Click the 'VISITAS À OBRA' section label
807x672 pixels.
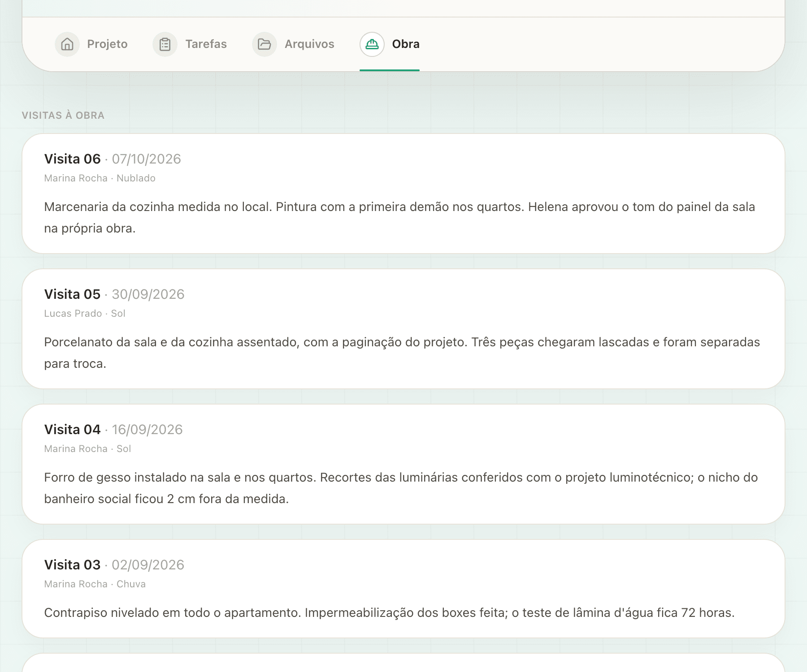pyautogui.click(x=63, y=115)
